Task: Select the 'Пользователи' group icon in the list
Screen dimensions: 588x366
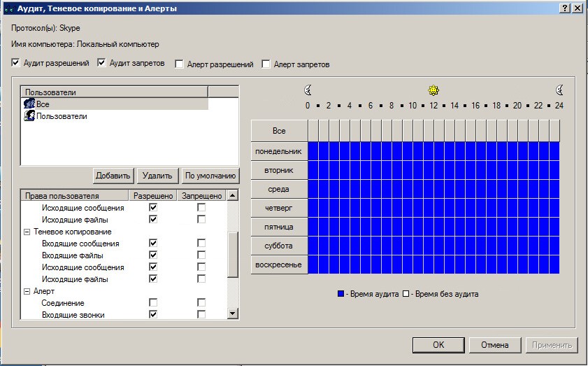Action: (x=29, y=115)
